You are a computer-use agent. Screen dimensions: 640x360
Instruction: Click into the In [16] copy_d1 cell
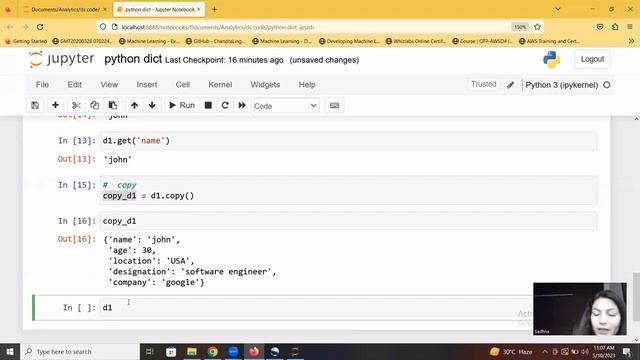coord(348,221)
